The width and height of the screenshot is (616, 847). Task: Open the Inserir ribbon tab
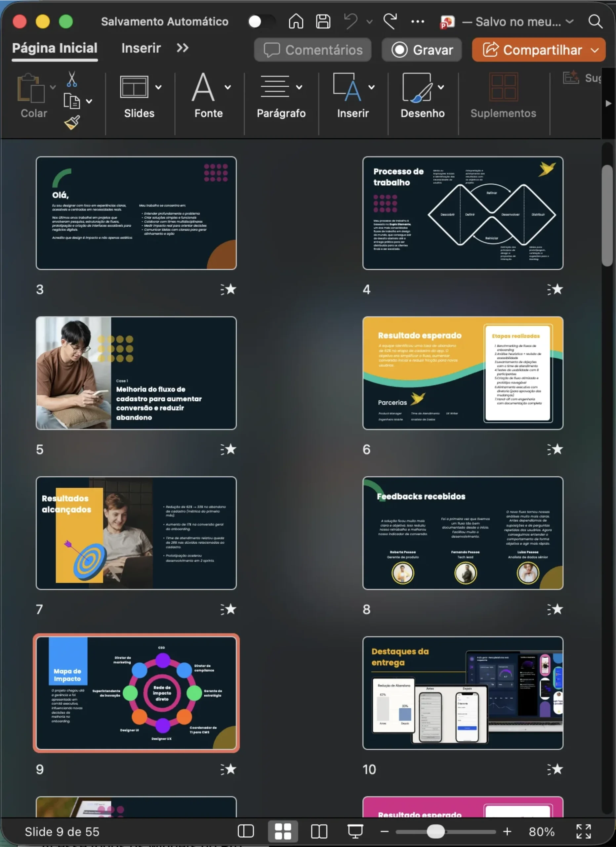coord(141,48)
